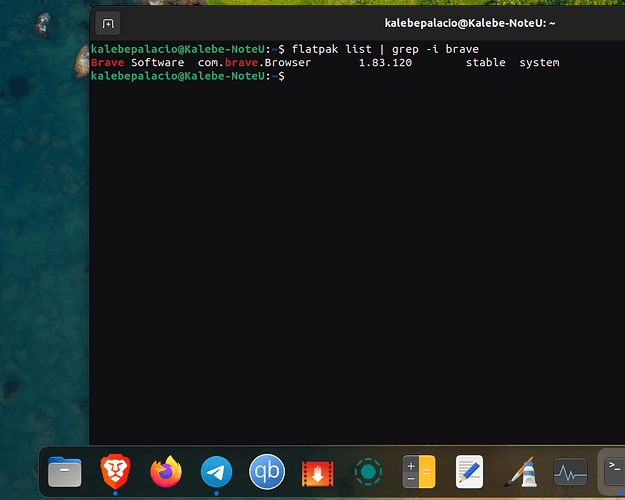This screenshot has width=625, height=500.
Task: Open the paintbrush app in the dock
Action: (x=520, y=470)
